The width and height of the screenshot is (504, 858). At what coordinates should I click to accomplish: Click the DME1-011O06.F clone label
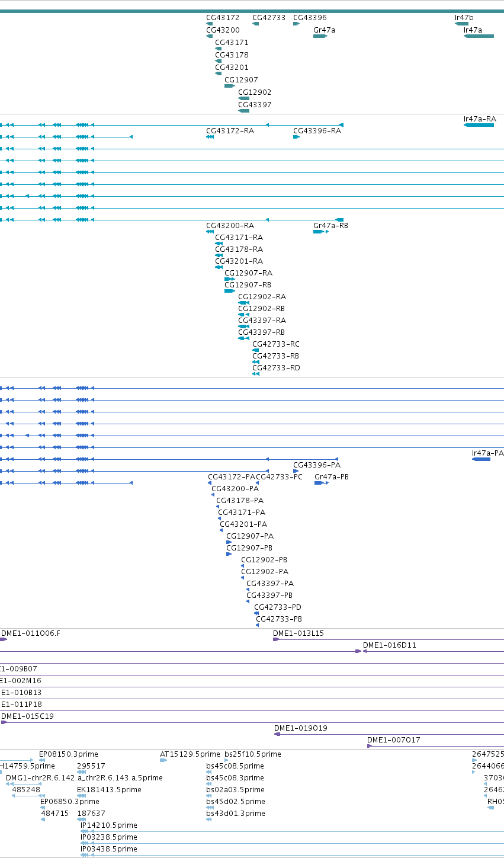pyautogui.click(x=31, y=633)
